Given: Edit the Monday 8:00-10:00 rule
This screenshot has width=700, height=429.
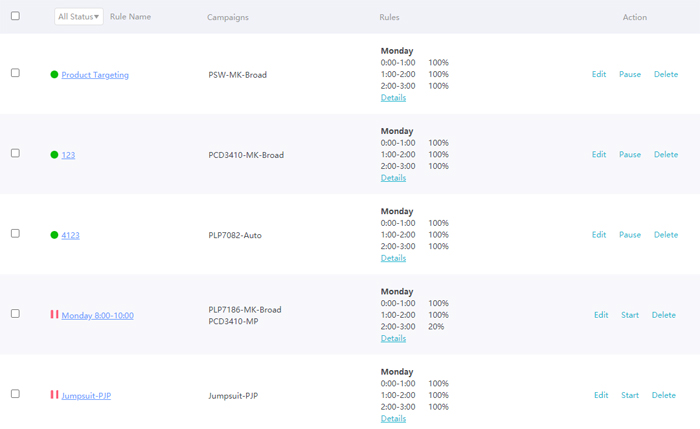Looking at the screenshot, I should click(x=601, y=315).
